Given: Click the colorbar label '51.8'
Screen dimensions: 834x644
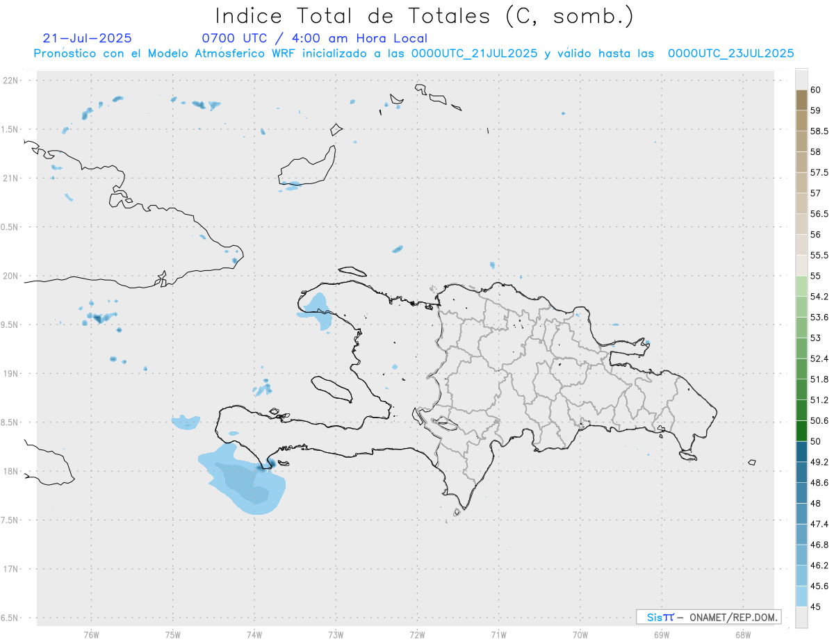Looking at the screenshot, I should (x=819, y=379).
